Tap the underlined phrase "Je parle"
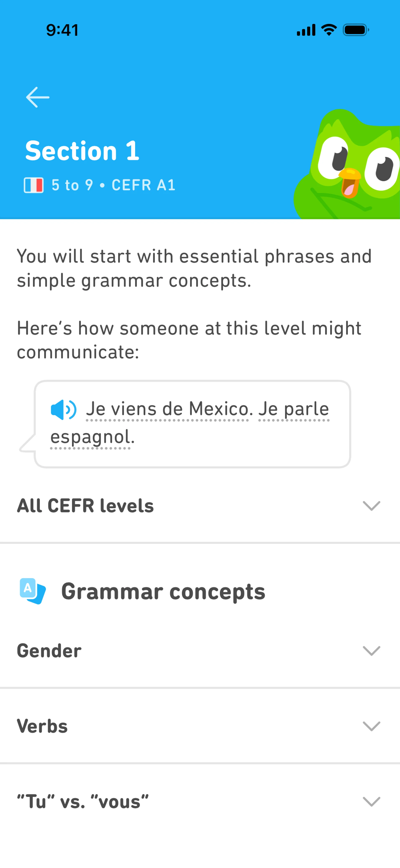The height and width of the screenshot is (868, 400). click(x=294, y=409)
